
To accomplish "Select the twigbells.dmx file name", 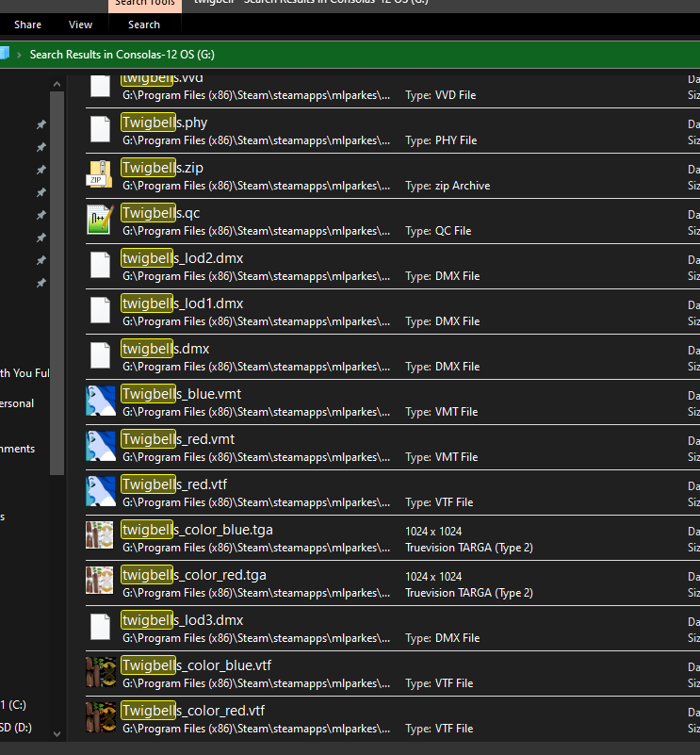I will pos(165,349).
